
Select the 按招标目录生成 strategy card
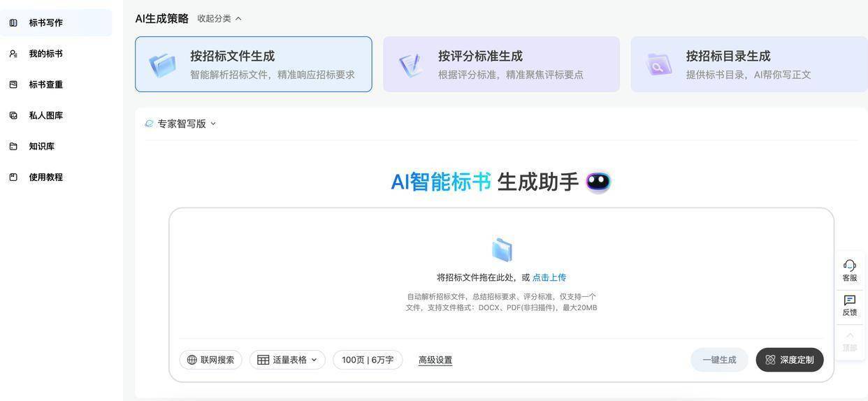748,64
